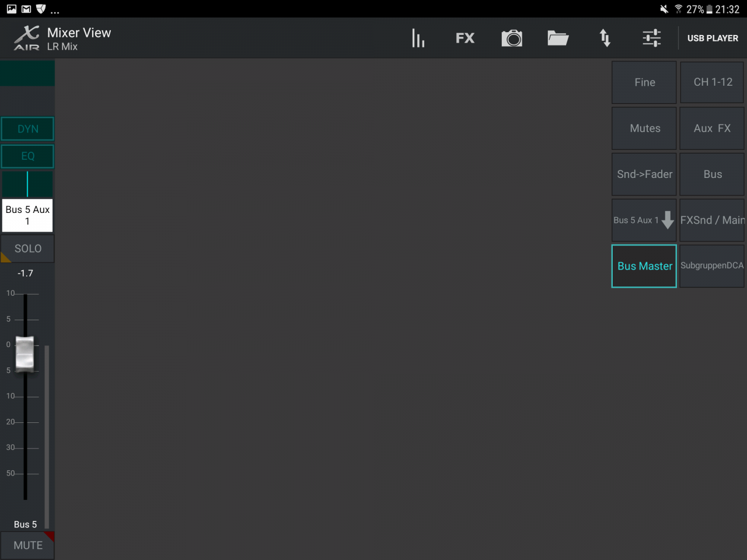Open the meters view icon

click(418, 38)
